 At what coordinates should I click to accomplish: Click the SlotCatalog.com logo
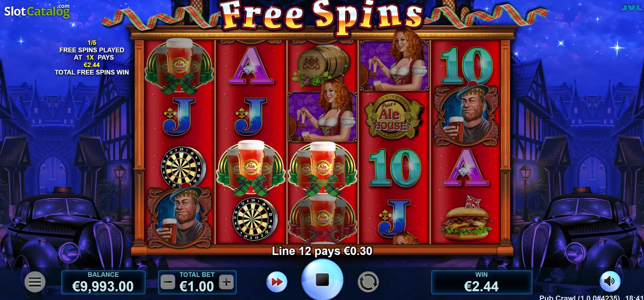pyautogui.click(x=37, y=11)
